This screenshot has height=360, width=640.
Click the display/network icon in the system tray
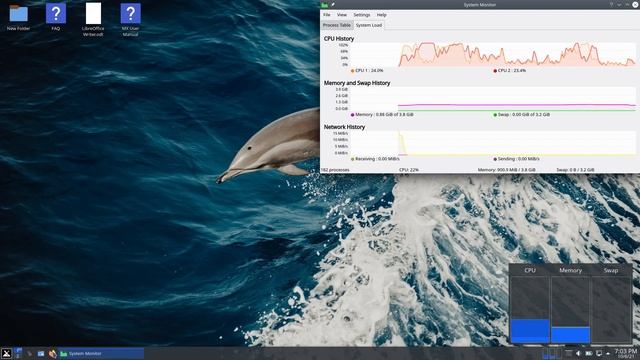(599, 353)
